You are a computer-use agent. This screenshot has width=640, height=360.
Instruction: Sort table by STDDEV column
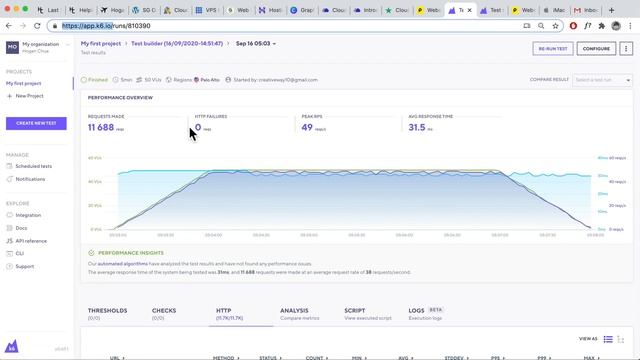pos(456,358)
